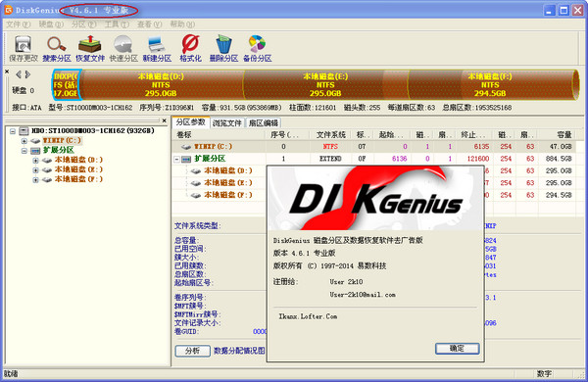This screenshot has width=588, height=382.
Task: Click the 卷标 column header
Action: 220,134
